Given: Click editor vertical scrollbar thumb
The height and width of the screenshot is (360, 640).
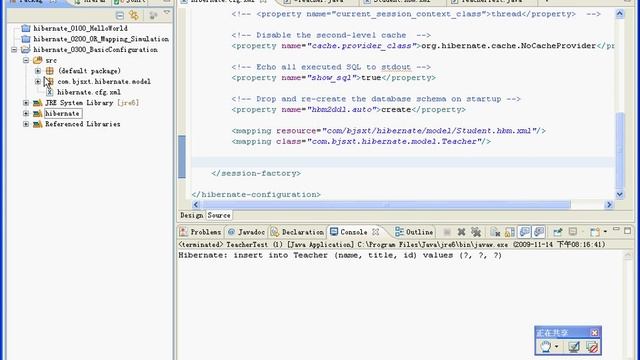Looking at the screenshot, I should click(620, 151).
